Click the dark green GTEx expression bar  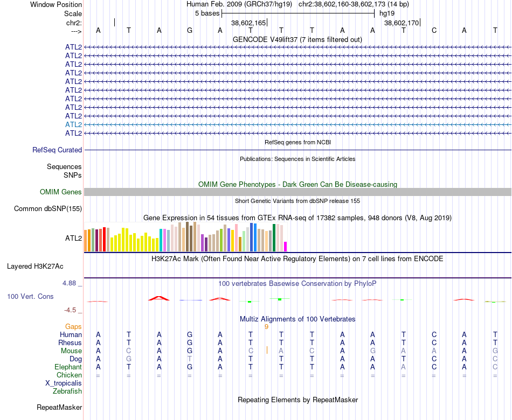coord(274,237)
